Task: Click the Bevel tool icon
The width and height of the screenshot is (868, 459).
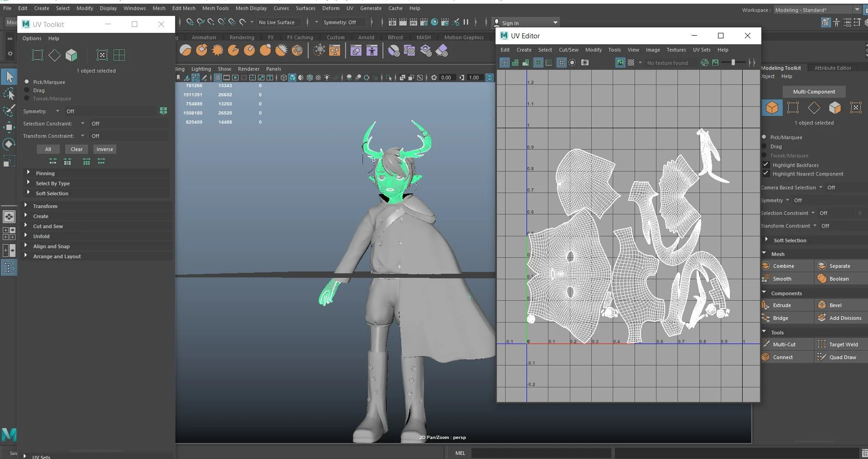Action: (x=822, y=305)
